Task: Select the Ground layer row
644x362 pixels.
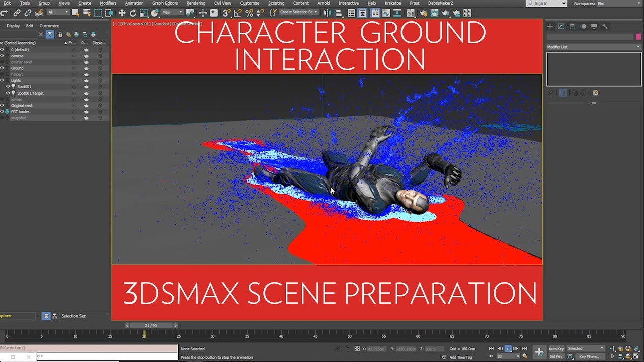Action: (x=54, y=68)
